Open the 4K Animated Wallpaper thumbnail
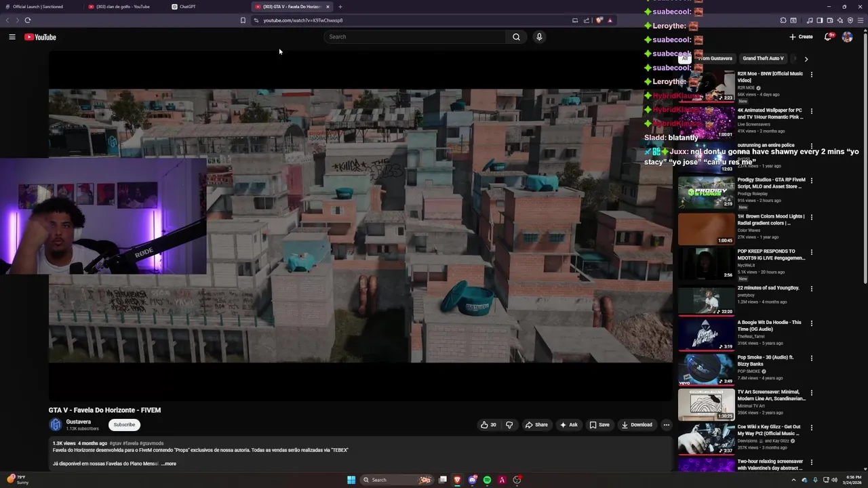 [x=707, y=123]
